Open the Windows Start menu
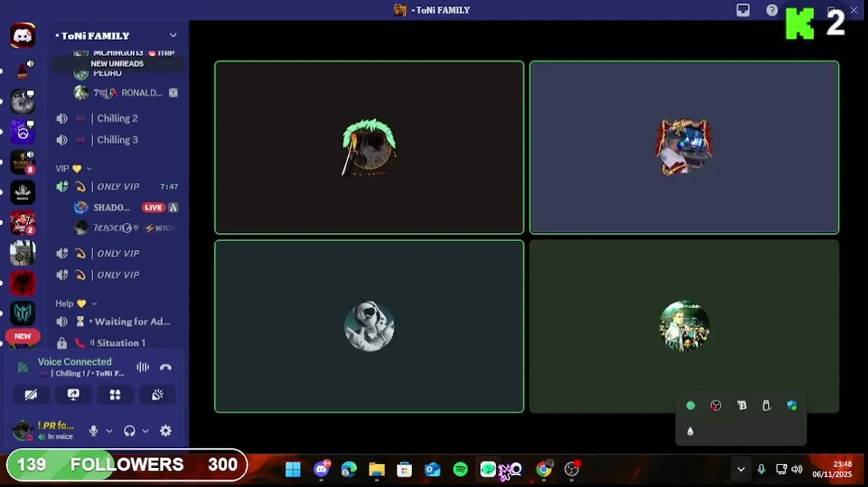 pos(293,469)
